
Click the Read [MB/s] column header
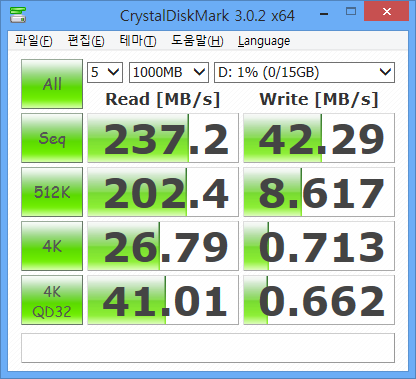[x=163, y=99]
